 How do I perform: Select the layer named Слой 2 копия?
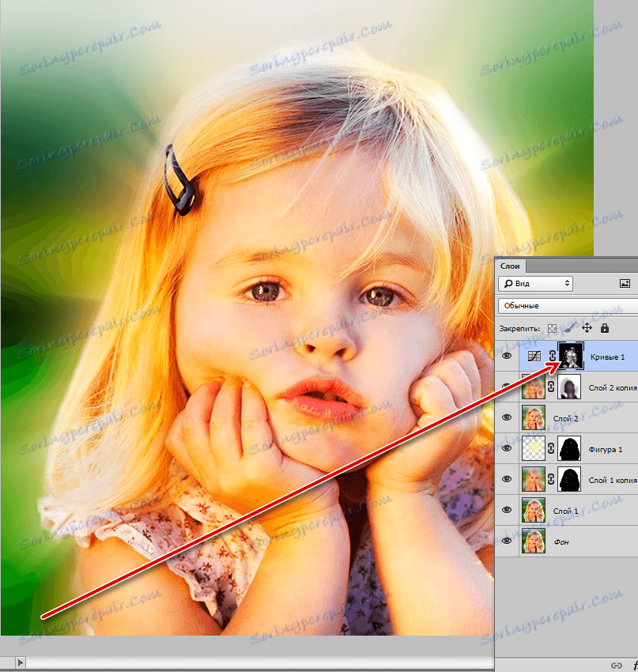point(613,388)
